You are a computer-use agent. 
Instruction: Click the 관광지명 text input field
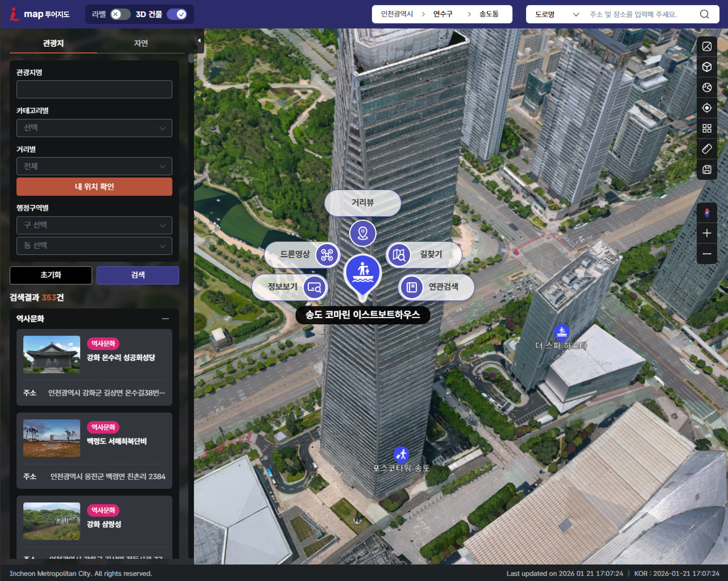(x=94, y=90)
